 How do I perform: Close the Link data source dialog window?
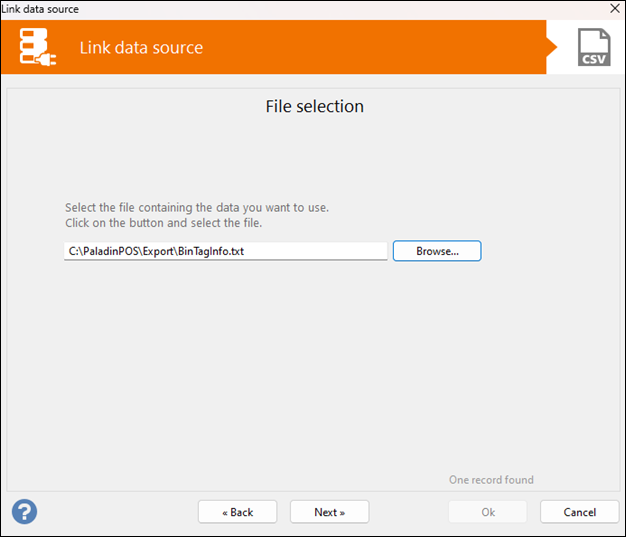click(614, 9)
